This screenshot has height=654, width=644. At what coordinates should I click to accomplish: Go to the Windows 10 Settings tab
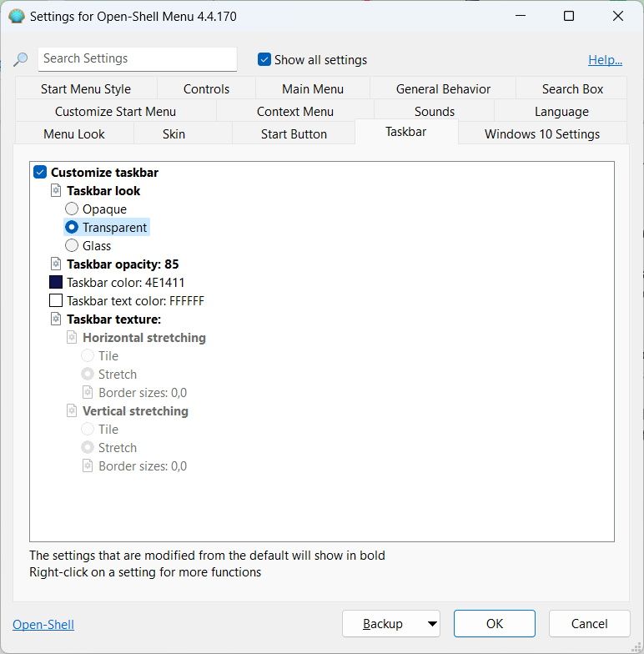(x=541, y=134)
